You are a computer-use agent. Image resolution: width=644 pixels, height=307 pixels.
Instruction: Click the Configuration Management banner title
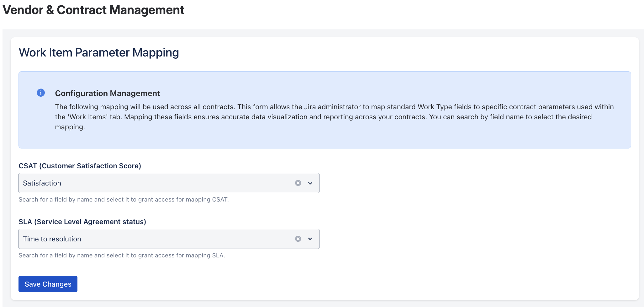coord(108,93)
